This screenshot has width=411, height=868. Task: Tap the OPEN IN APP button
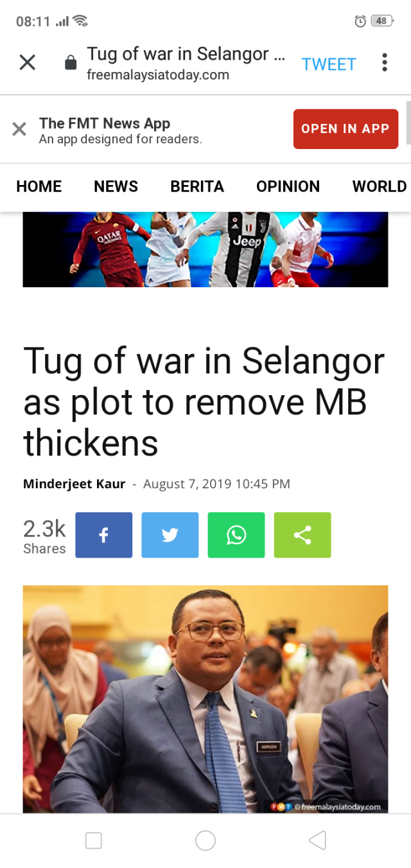(345, 128)
